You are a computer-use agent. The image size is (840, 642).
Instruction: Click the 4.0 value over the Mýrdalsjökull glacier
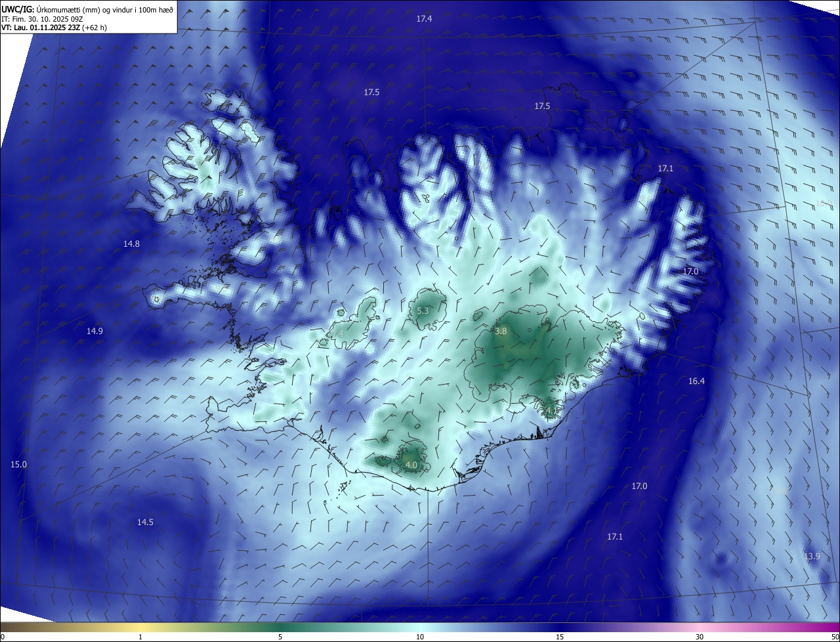coord(411,465)
